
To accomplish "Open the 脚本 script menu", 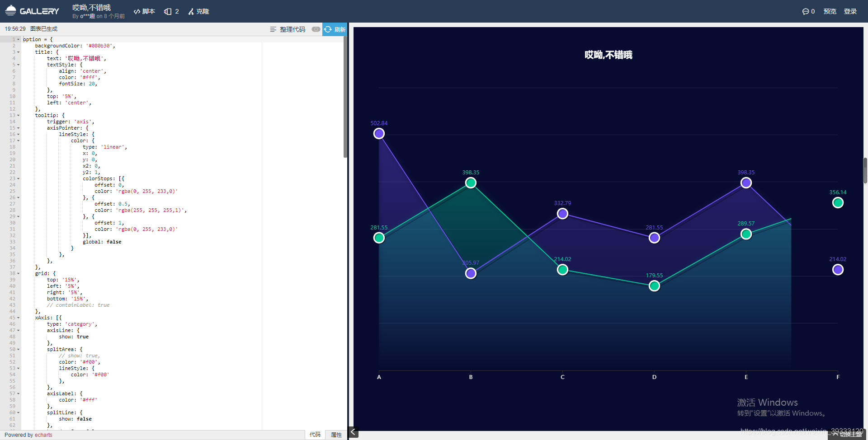I will tap(144, 11).
